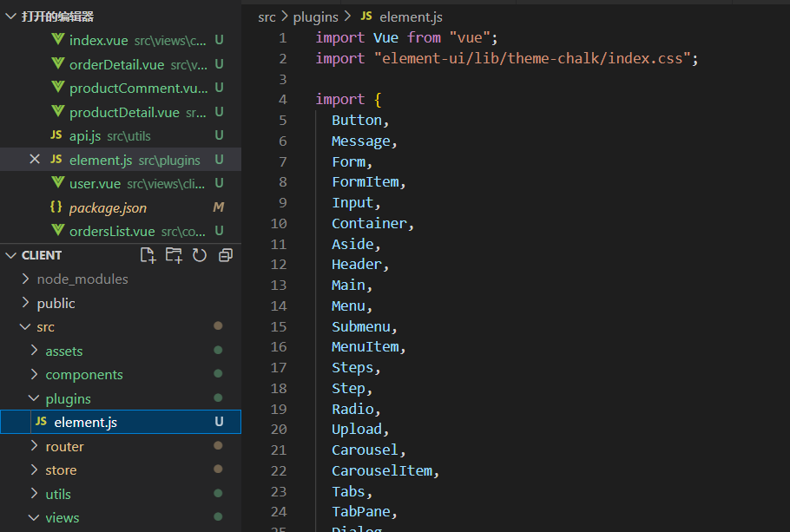Click the Vue icon beside productComment.vue
This screenshot has width=790, height=532.
[58, 87]
